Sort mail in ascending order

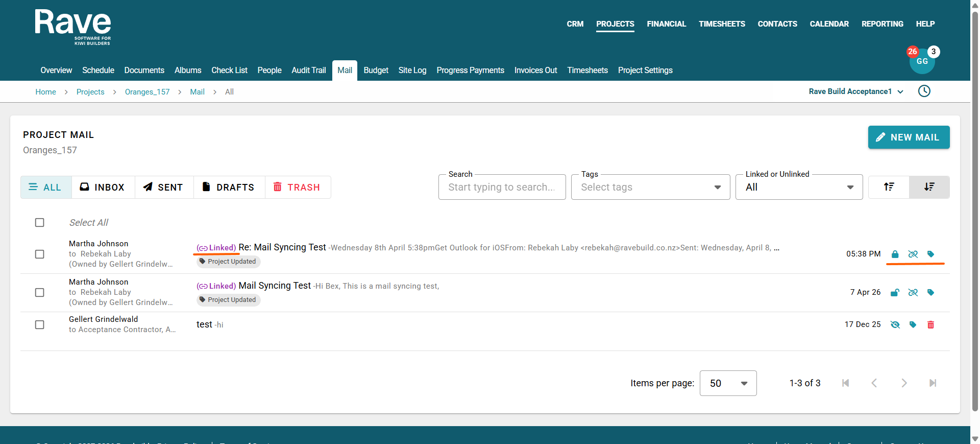point(889,187)
